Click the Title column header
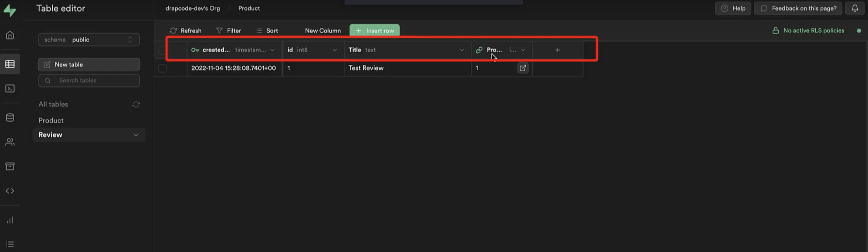 point(408,50)
